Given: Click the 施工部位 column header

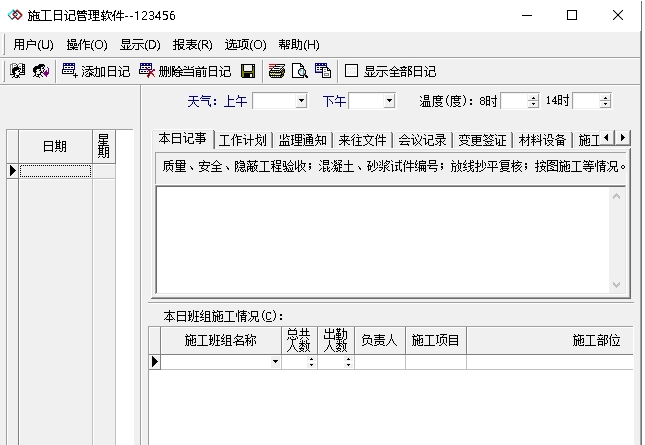Looking at the screenshot, I should pos(550,340).
